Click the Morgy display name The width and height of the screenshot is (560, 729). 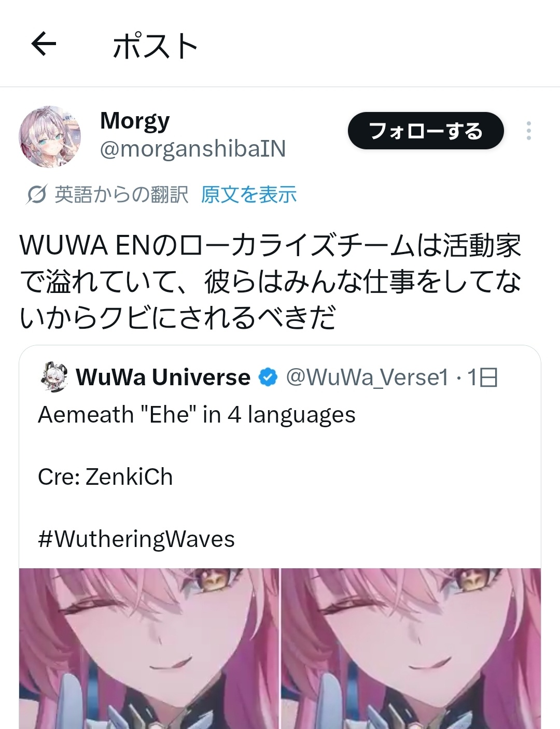click(135, 121)
